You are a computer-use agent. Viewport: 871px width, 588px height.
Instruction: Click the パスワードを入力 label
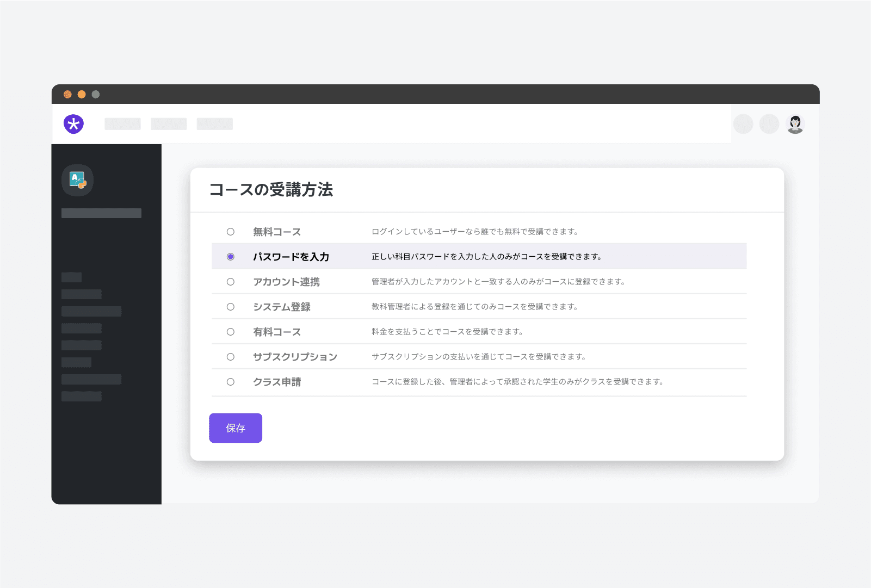tap(291, 257)
